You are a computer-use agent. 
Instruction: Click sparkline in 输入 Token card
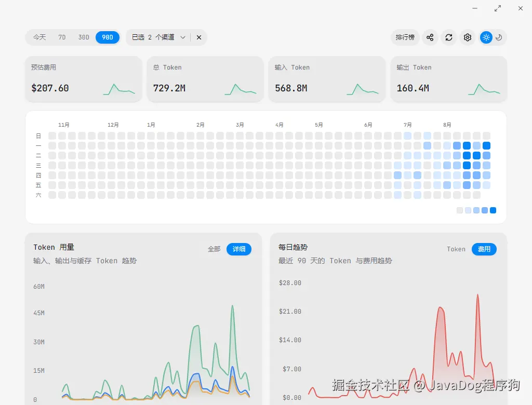tap(362, 89)
